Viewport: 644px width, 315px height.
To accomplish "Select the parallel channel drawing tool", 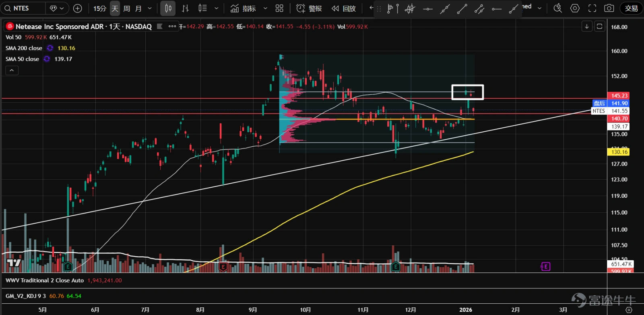I will point(479,8).
